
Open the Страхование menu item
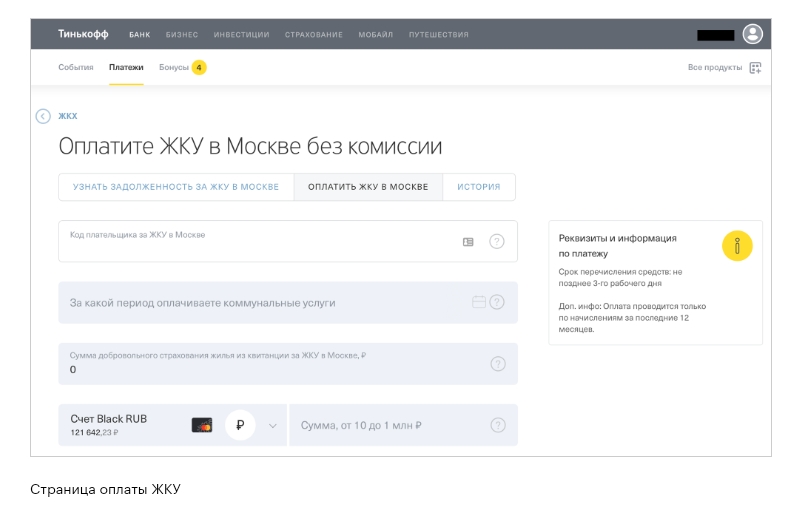(x=314, y=35)
